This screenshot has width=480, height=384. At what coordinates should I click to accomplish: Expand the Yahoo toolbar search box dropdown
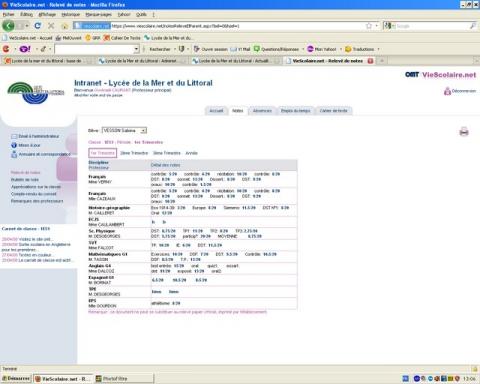(x=136, y=49)
